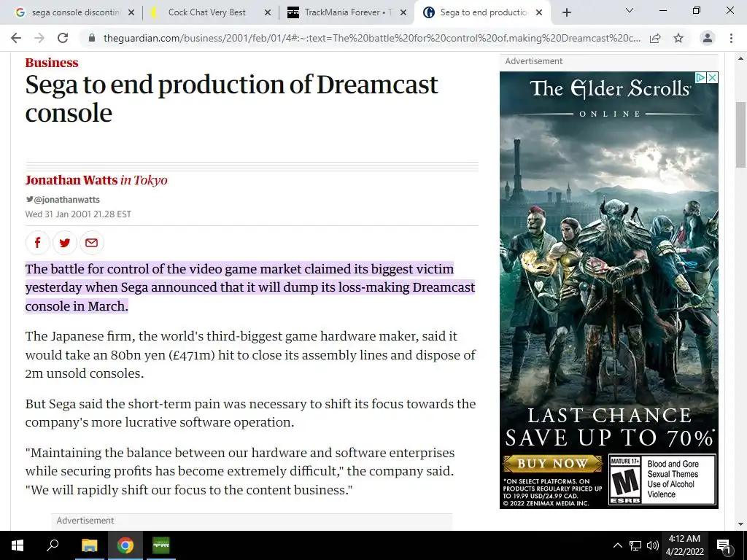Viewport: 747px width, 560px height.
Task: Close the TrackMania Forever tab
Action: 403,12
